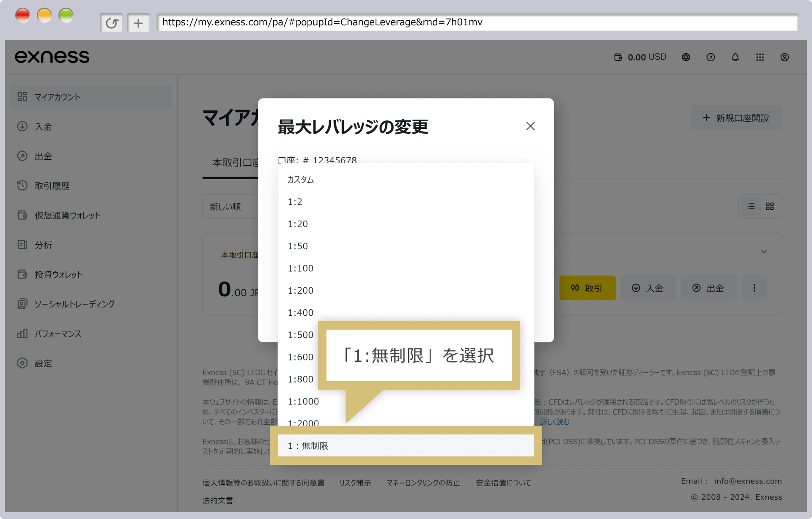Open the リスク開示 footer link
Screen dimensions: 812x519
(x=355, y=482)
